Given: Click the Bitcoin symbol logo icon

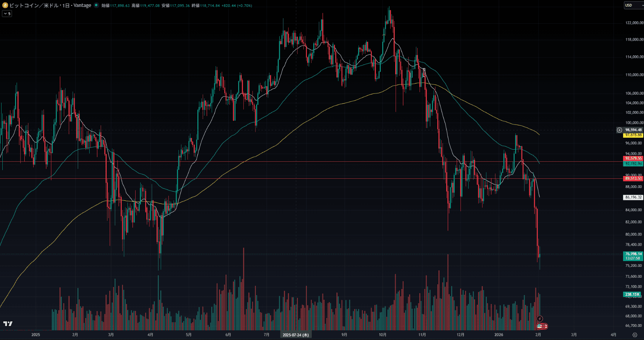Looking at the screenshot, I should [5, 5].
